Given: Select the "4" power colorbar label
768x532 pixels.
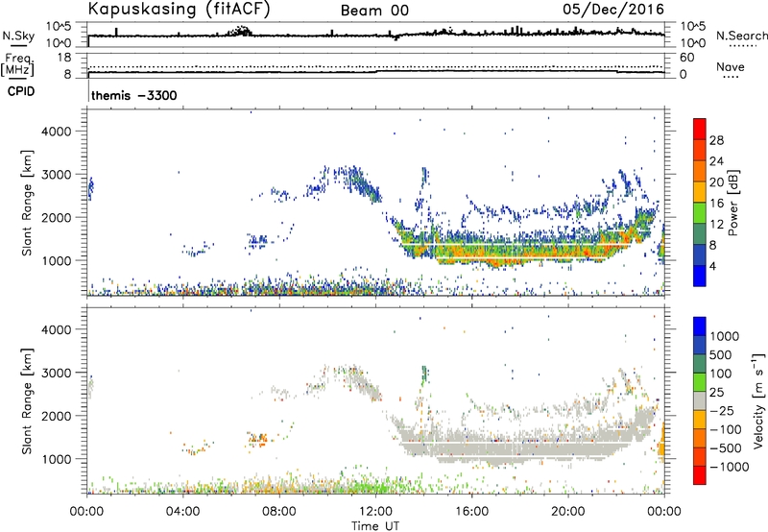Looking at the screenshot, I should tap(712, 266).
